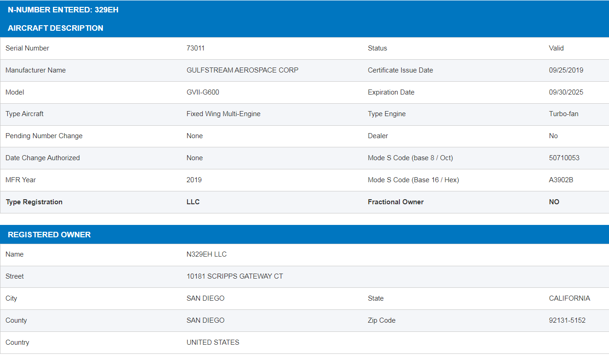Click the 'Country' label
Screen dimensions: 609x364
click(17, 342)
